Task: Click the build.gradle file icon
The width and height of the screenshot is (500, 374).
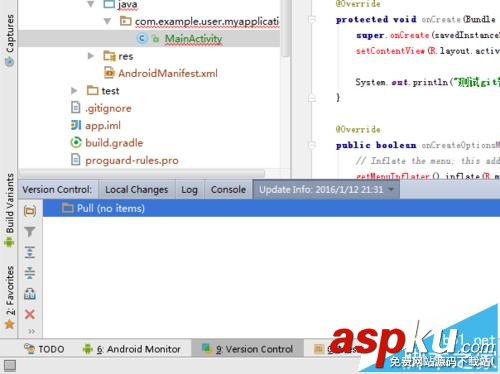Action: click(76, 143)
